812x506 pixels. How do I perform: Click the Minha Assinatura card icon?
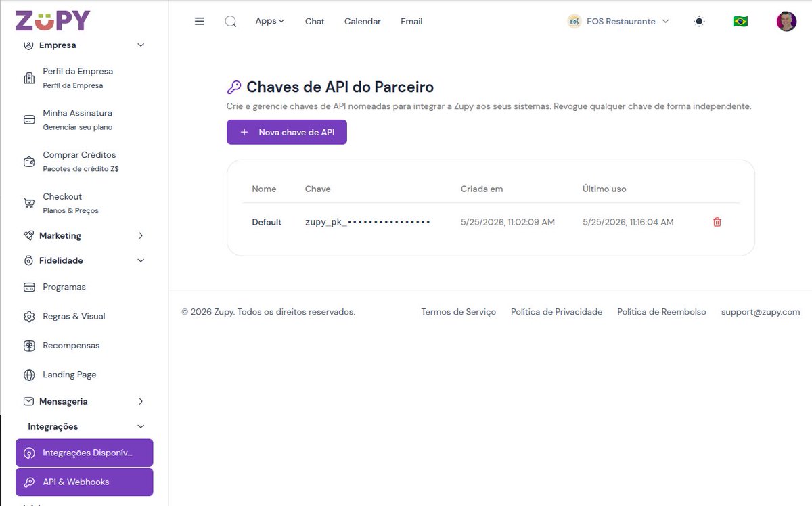(29, 120)
